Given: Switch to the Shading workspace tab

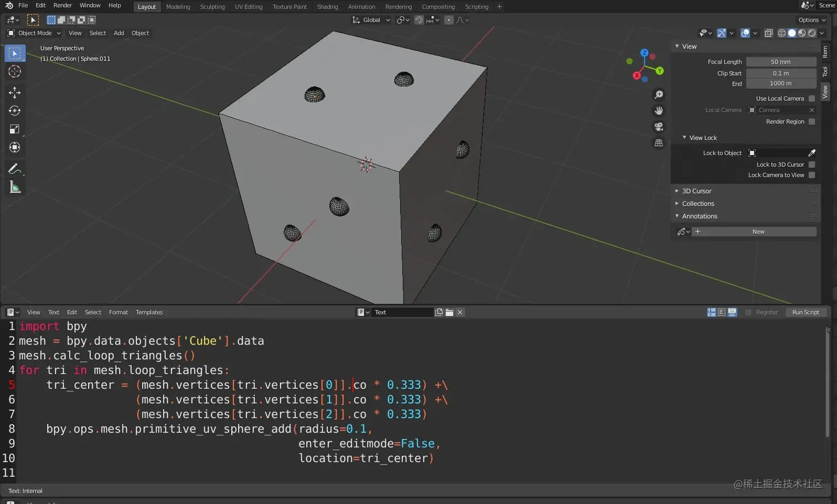Looking at the screenshot, I should coord(327,6).
